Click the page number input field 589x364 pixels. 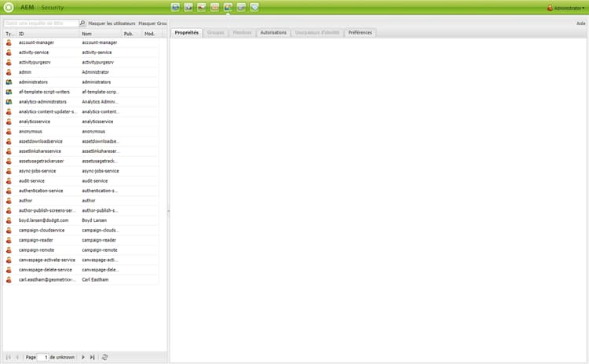43,357
